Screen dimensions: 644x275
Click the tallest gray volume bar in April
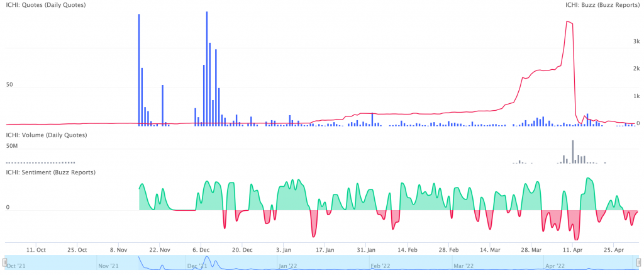(x=573, y=152)
